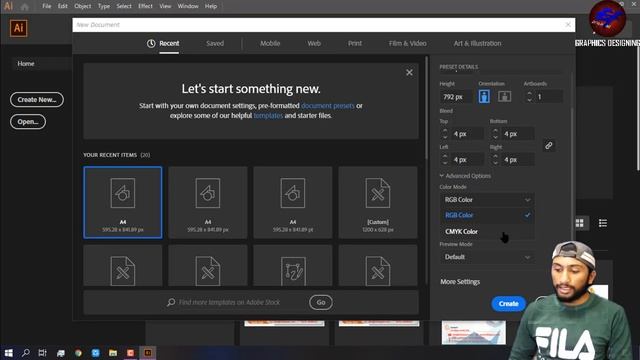Click the Top bleed stepper arrows
The width and height of the screenshot is (640, 360).
pyautogui.click(x=445, y=134)
